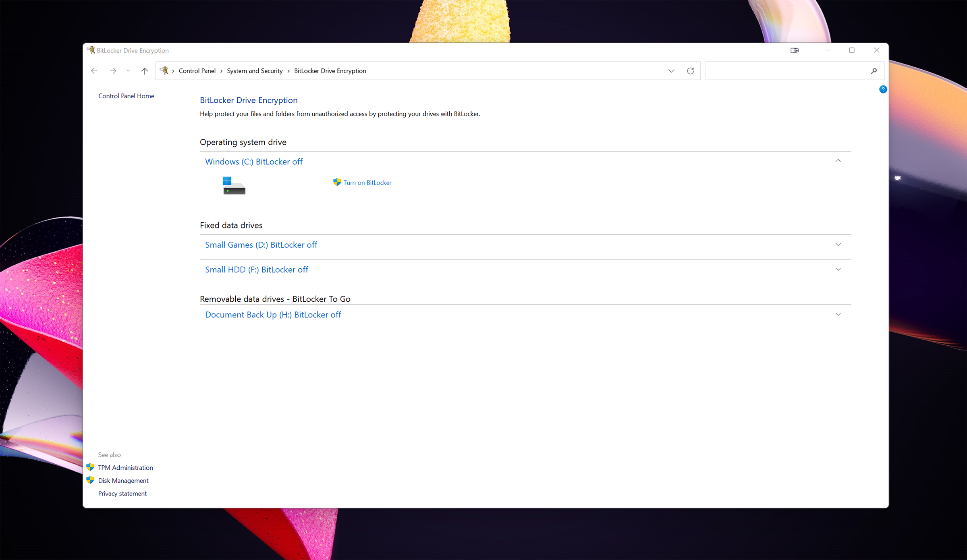The image size is (967, 560).
Task: Refresh the BitLocker page
Action: (x=691, y=71)
